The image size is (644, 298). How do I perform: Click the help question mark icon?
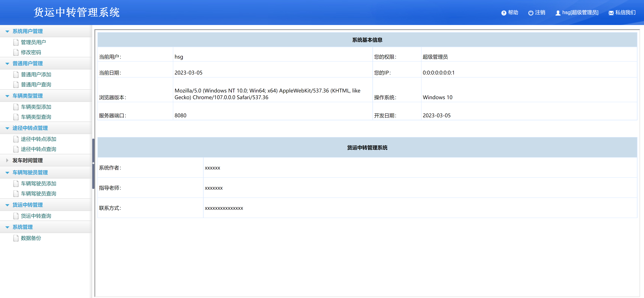[503, 13]
